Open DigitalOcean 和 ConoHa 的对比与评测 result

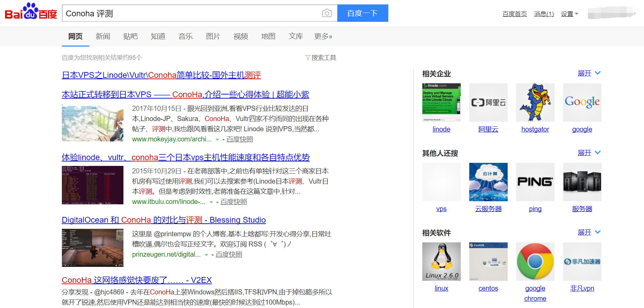(164, 220)
